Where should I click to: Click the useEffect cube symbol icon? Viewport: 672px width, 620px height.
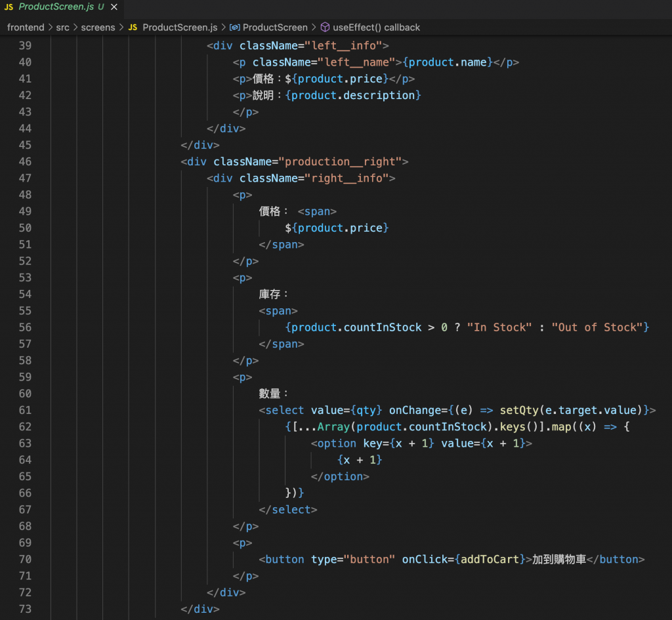pyautogui.click(x=325, y=28)
